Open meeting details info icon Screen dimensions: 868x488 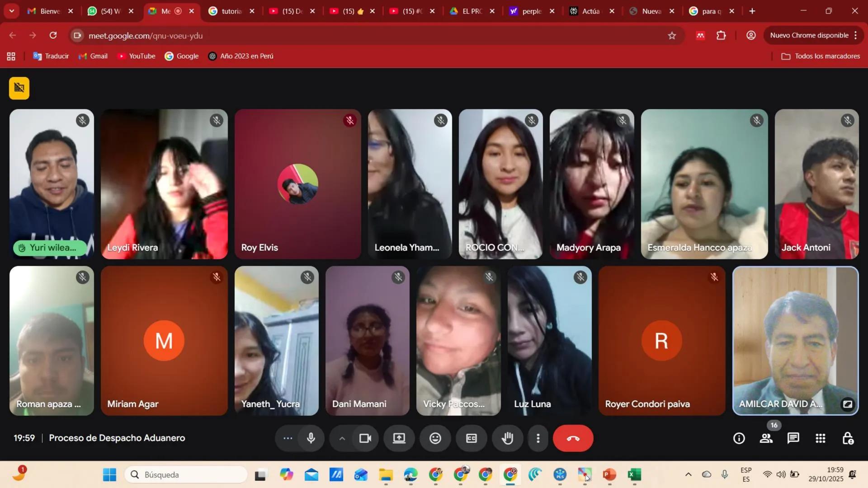pyautogui.click(x=739, y=438)
